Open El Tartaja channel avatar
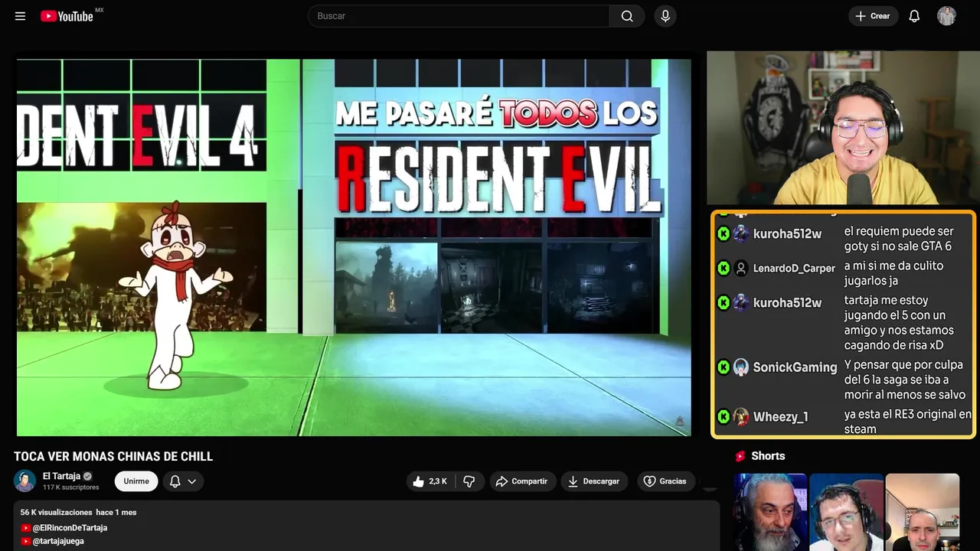Viewport: 980px width, 551px height. 24,481
